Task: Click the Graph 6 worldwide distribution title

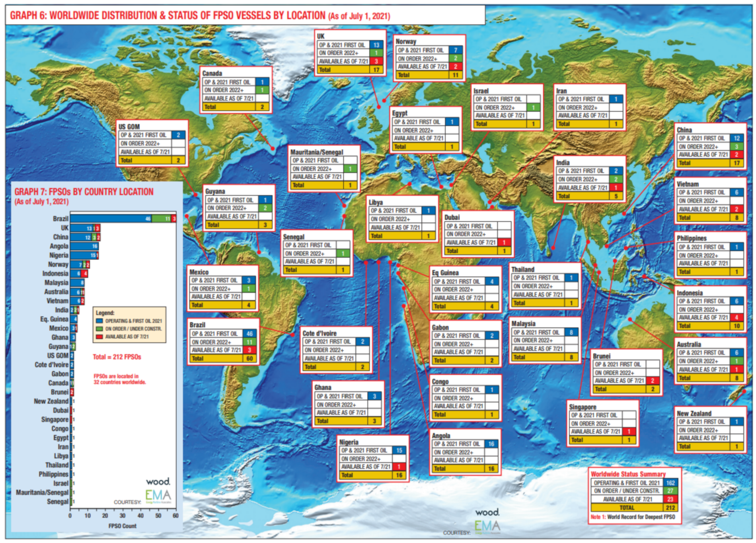Action: click(200, 16)
